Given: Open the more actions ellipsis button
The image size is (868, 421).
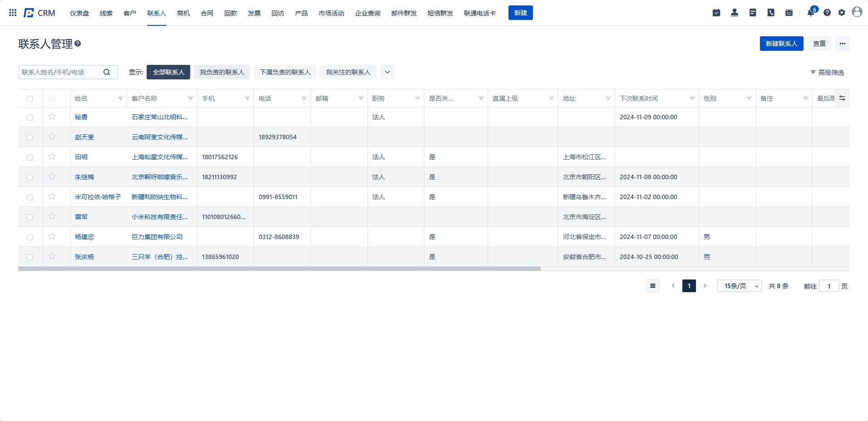Looking at the screenshot, I should (x=843, y=44).
